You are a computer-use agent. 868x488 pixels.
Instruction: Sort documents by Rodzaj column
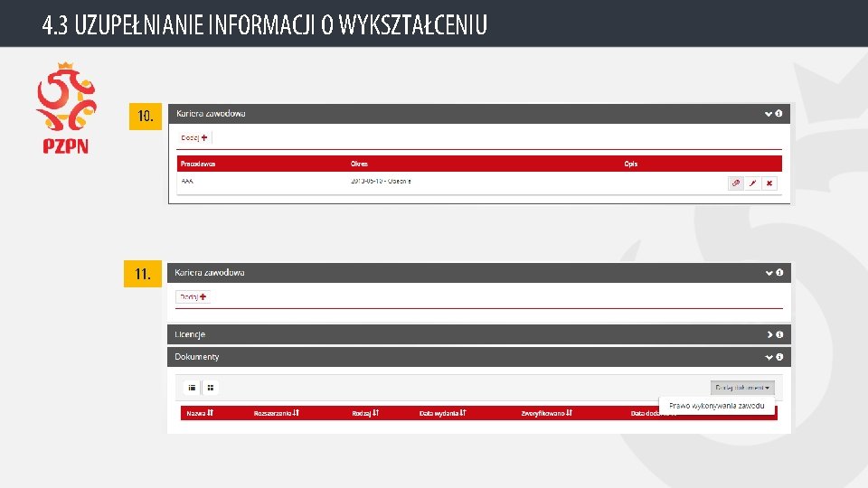pos(365,413)
